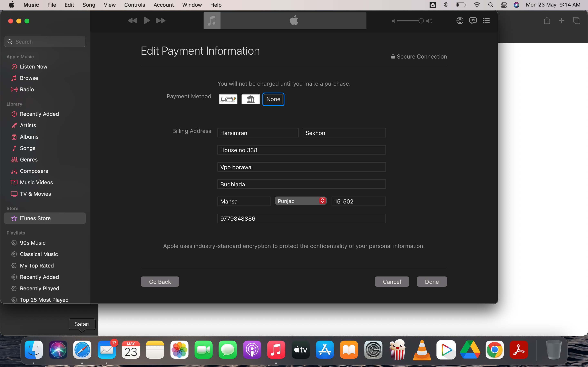Click the phone number field
The image size is (588, 367).
pos(301,218)
